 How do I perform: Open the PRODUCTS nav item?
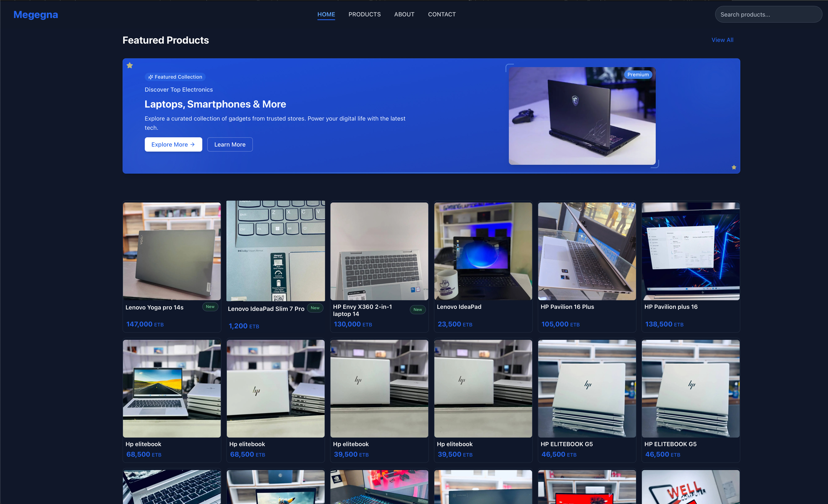click(x=365, y=14)
